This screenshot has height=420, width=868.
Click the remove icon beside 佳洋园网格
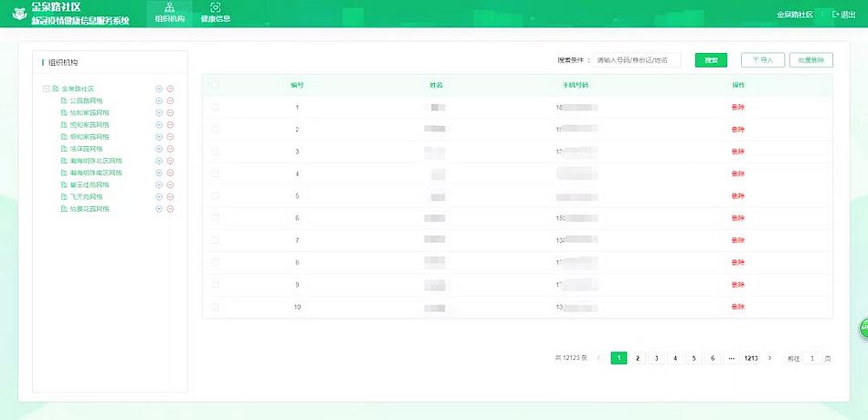(171, 149)
